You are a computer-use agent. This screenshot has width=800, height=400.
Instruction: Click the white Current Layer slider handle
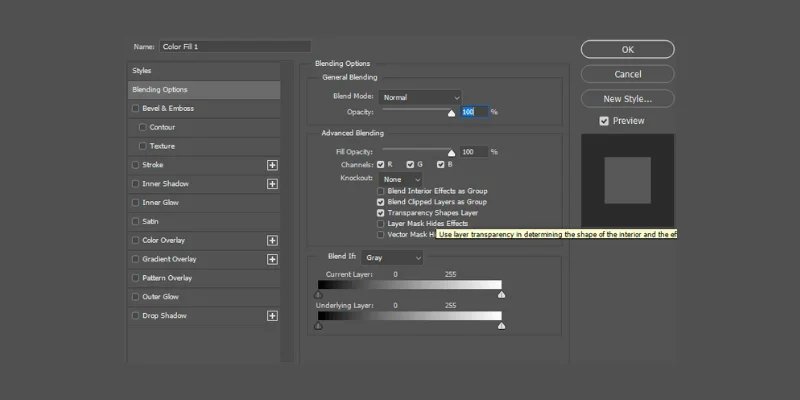point(501,294)
